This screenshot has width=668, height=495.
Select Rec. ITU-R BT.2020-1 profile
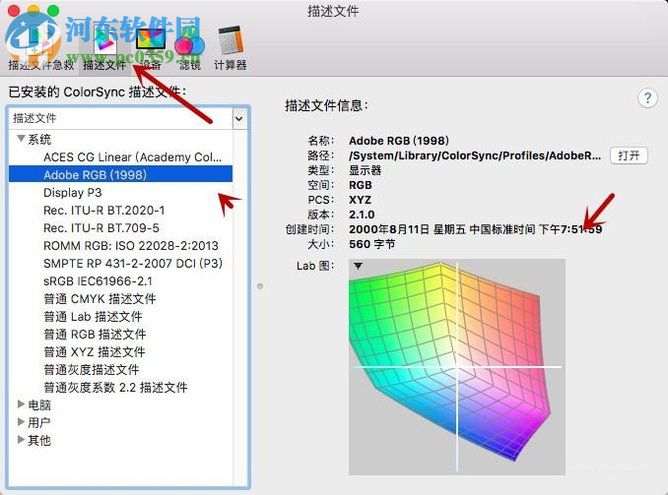coord(121,210)
